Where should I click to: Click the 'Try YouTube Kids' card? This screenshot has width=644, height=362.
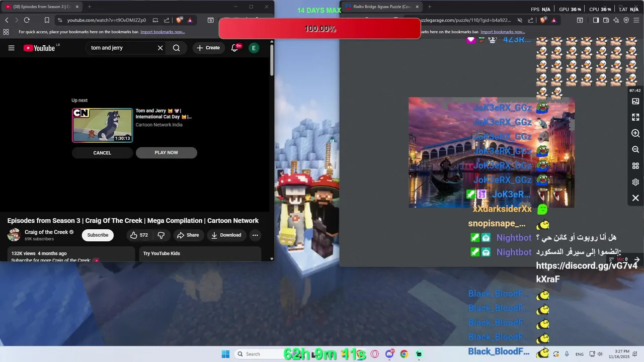[200, 253]
